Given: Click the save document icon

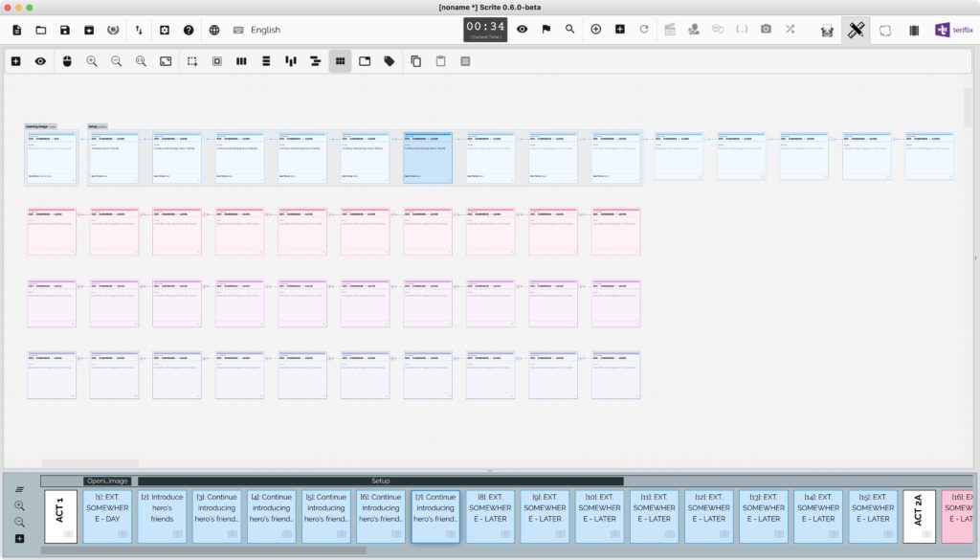Looking at the screenshot, I should (x=64, y=30).
